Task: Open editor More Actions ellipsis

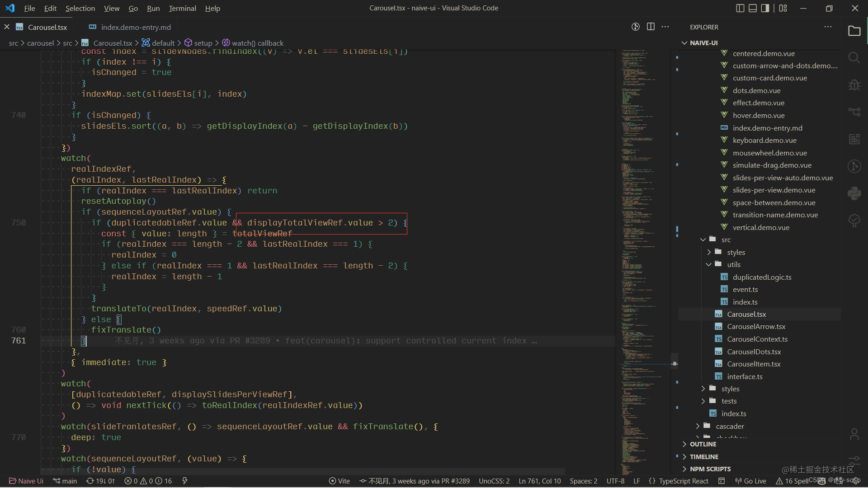Action: tap(665, 27)
